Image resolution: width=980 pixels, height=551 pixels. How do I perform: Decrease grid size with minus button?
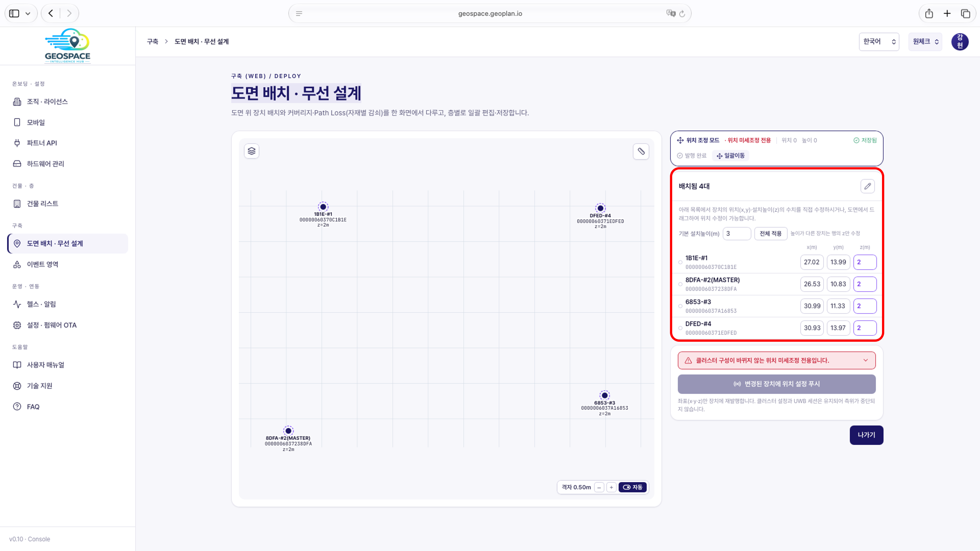(x=599, y=487)
